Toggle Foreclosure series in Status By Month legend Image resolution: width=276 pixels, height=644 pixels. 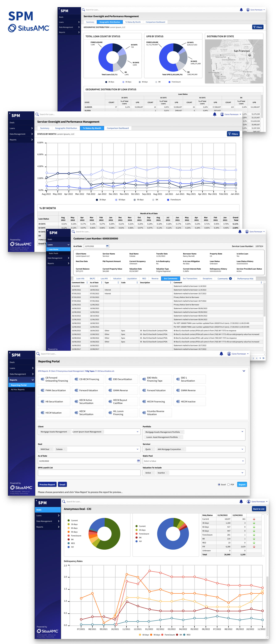(174, 200)
